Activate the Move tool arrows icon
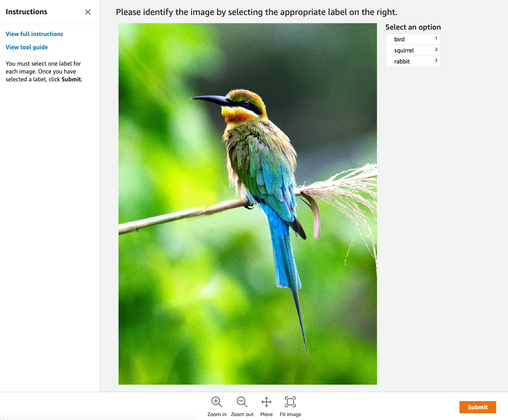This screenshot has height=420, width=508. tap(266, 402)
